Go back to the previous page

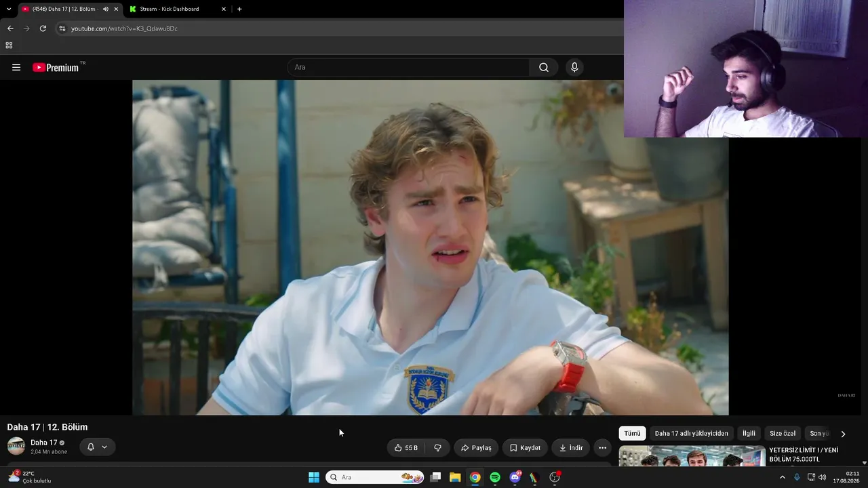10,28
